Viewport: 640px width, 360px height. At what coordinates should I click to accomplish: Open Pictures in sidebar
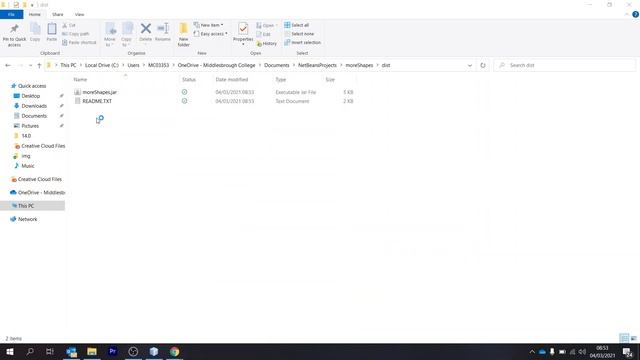30,126
